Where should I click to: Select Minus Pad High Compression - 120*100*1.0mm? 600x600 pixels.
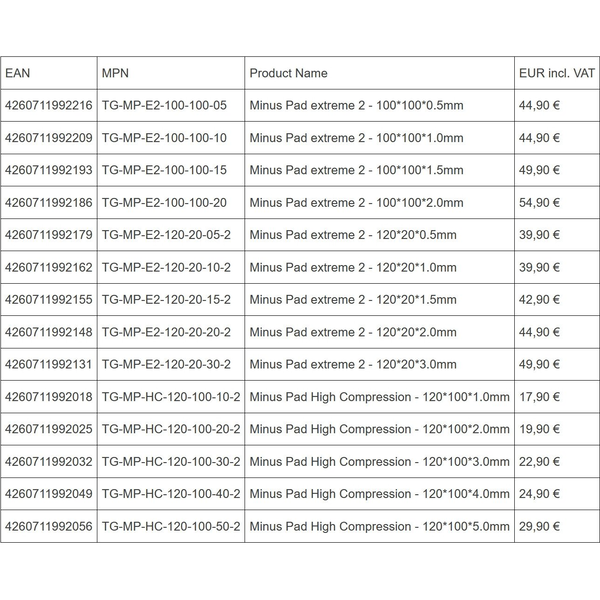coord(380,397)
